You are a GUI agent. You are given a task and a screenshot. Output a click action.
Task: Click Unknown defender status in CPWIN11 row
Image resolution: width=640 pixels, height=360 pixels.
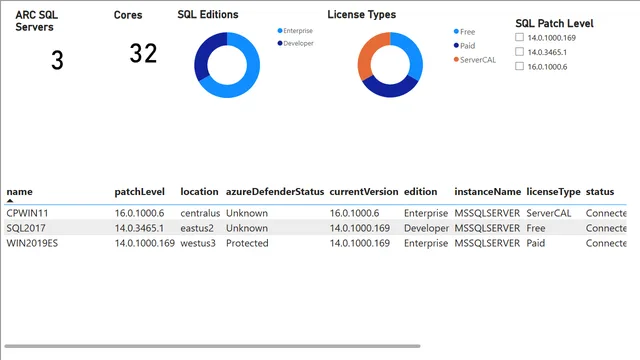(x=247, y=213)
